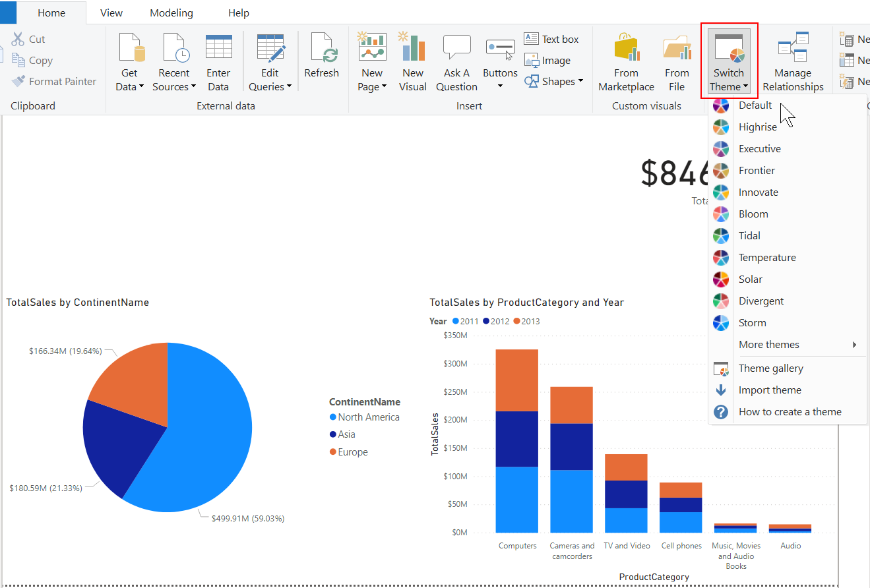Choose the Executive theme palette icon

[721, 149]
